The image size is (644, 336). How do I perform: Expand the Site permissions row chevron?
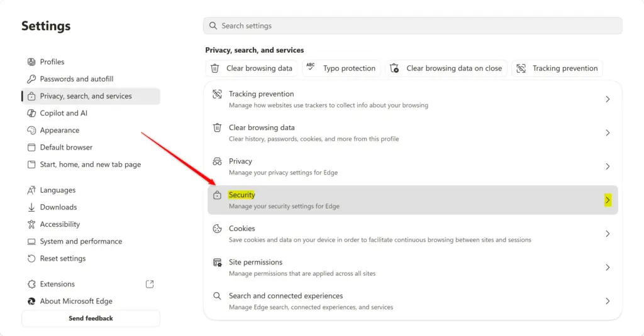coord(608,268)
